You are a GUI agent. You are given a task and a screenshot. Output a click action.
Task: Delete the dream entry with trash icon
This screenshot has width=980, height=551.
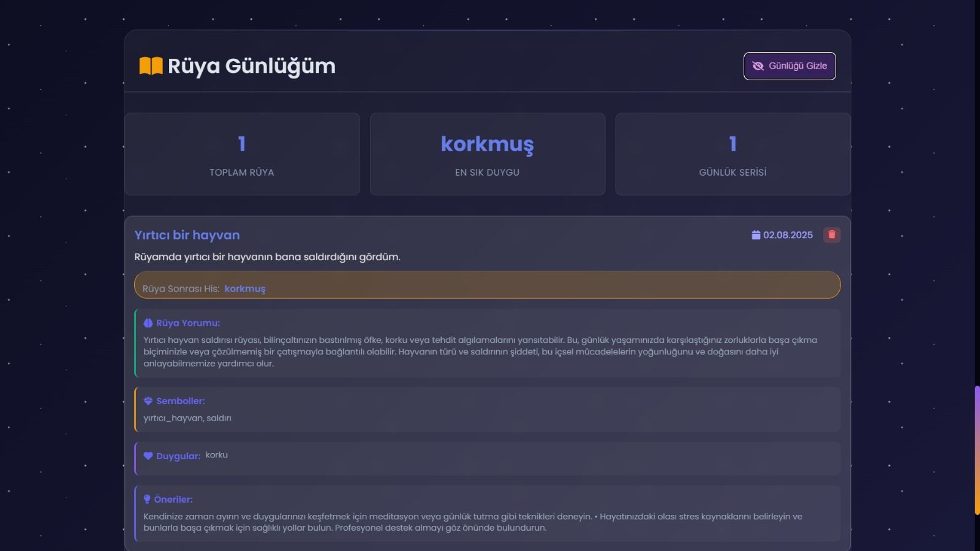(831, 235)
